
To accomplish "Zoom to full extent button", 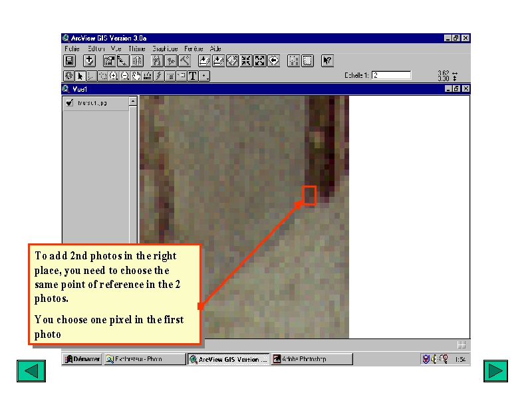I will (204, 61).
